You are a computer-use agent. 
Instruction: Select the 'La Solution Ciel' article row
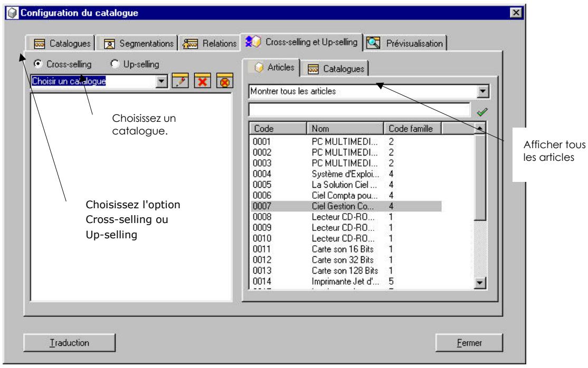tap(346, 185)
